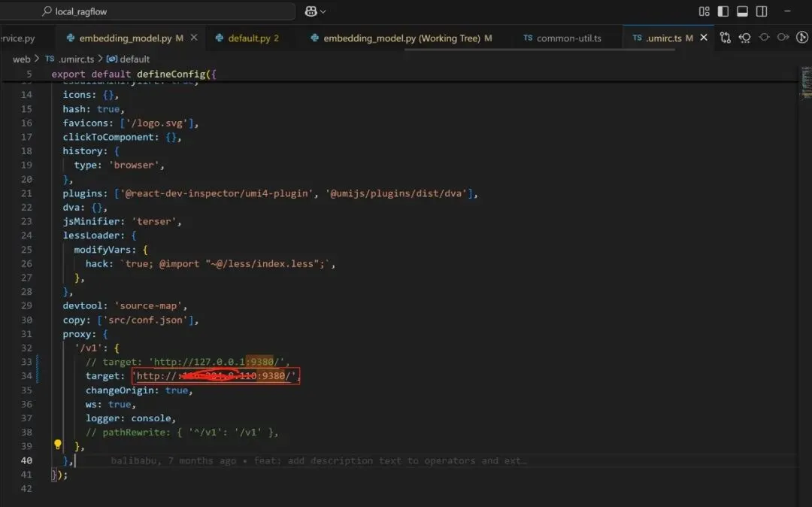Image resolution: width=812 pixels, height=507 pixels.
Task: Click the local_ragflow search box
Action: click(147, 11)
